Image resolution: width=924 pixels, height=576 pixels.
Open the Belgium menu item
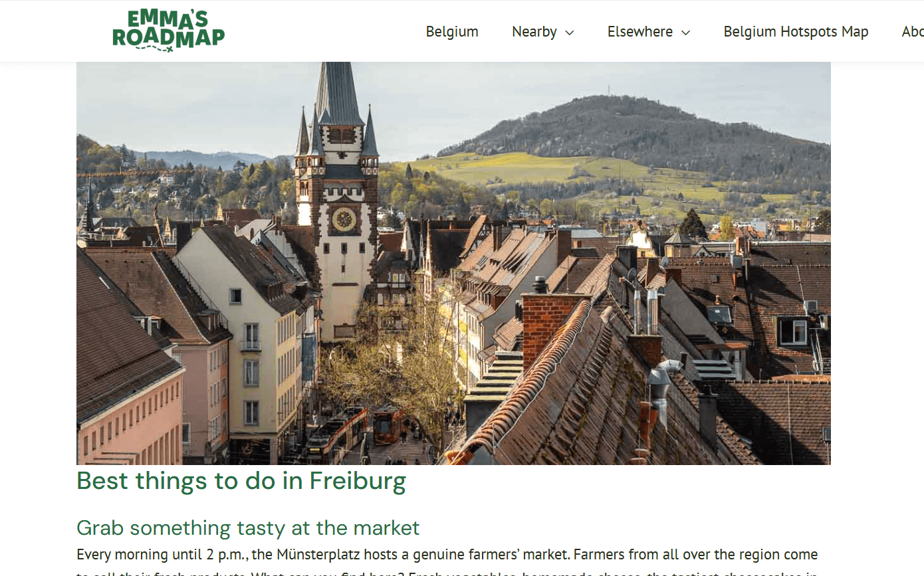coord(452,31)
